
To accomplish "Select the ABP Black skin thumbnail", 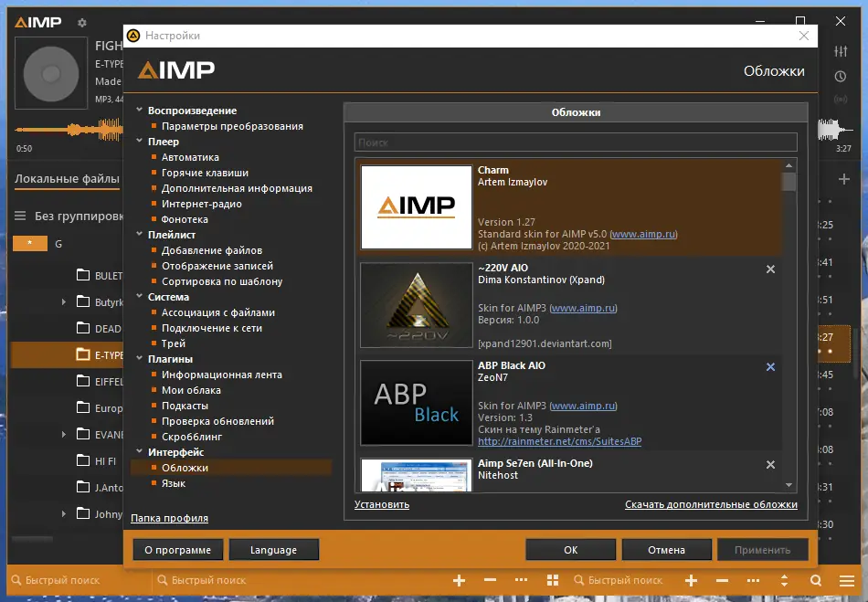I will click(417, 403).
